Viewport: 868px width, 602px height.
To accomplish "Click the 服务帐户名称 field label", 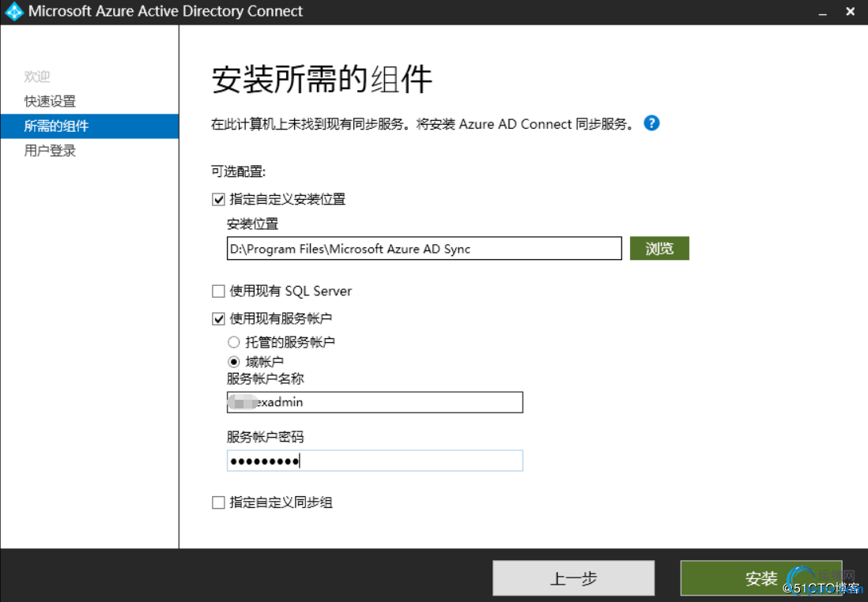I will (x=265, y=379).
